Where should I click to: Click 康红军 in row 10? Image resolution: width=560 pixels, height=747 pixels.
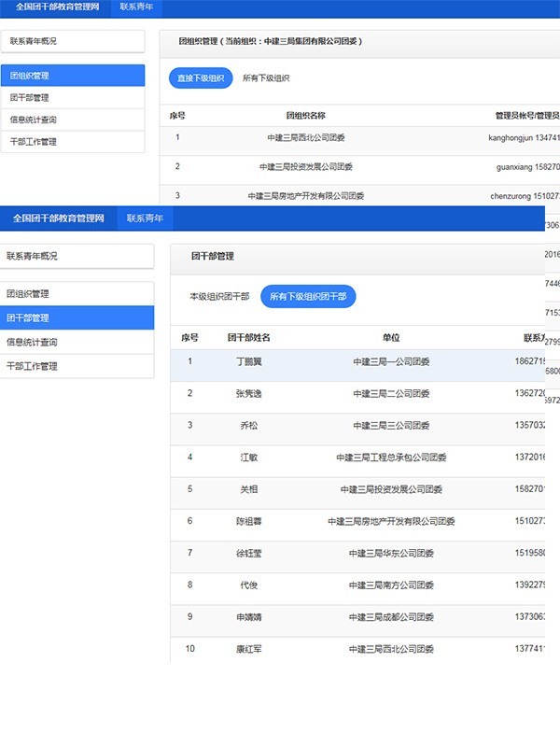249,649
